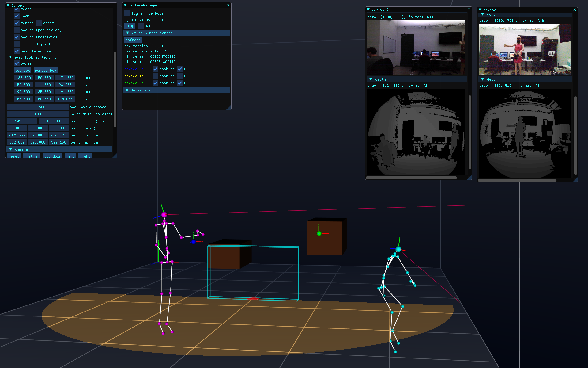Click second box size field 114.000
588x368 pixels.
(x=65, y=99)
